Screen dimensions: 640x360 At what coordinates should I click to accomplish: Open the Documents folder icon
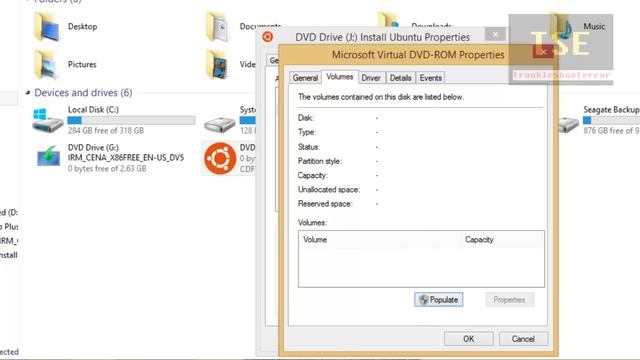tap(218, 26)
